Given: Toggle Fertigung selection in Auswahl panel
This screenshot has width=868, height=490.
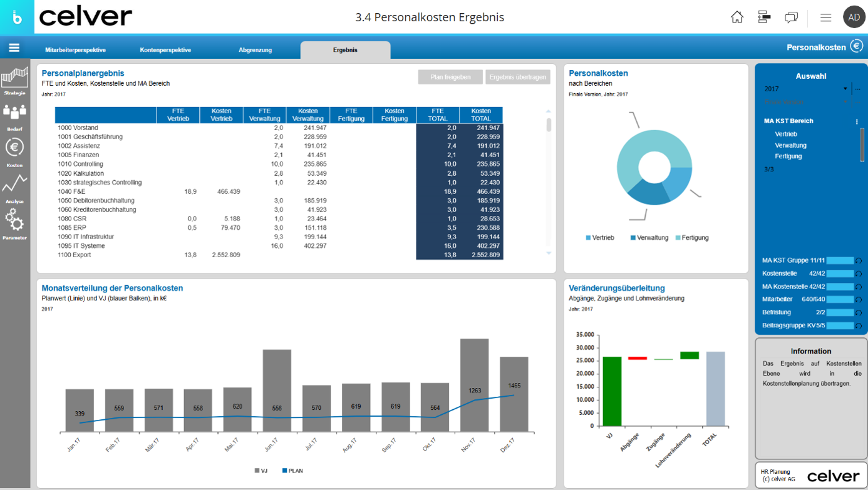Looking at the screenshot, I should click(788, 156).
